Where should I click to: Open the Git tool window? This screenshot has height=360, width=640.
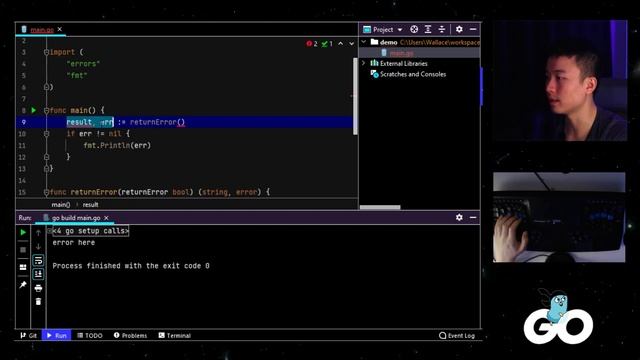(x=29, y=336)
